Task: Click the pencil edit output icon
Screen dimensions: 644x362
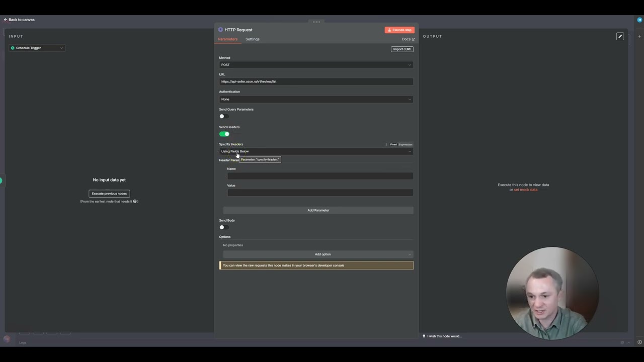Action: pyautogui.click(x=620, y=36)
